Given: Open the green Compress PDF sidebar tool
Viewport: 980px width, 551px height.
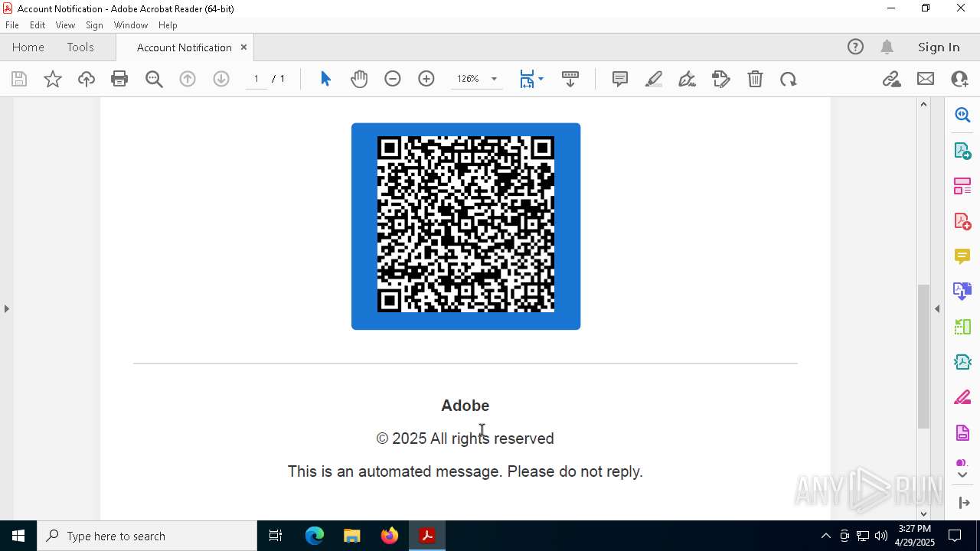Looking at the screenshot, I should pyautogui.click(x=962, y=327).
